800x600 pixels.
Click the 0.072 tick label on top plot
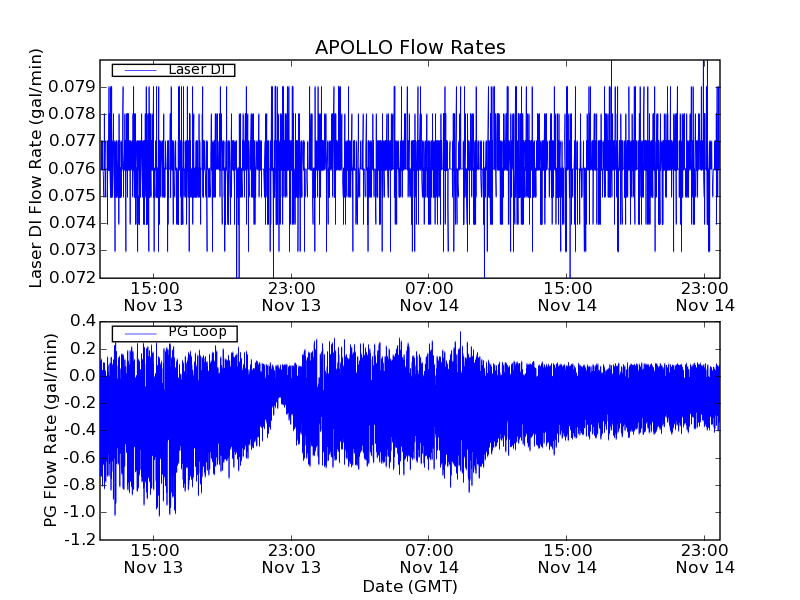72,278
